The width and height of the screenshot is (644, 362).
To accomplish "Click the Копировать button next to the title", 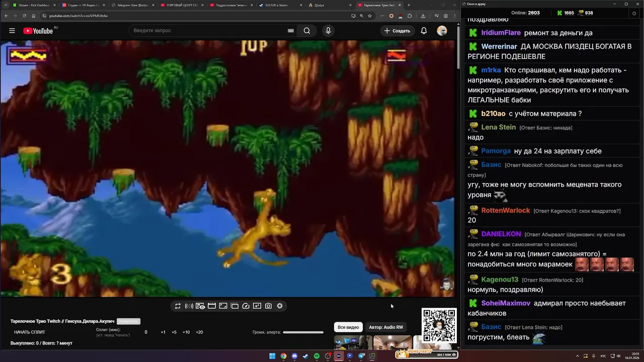I will click(x=128, y=321).
